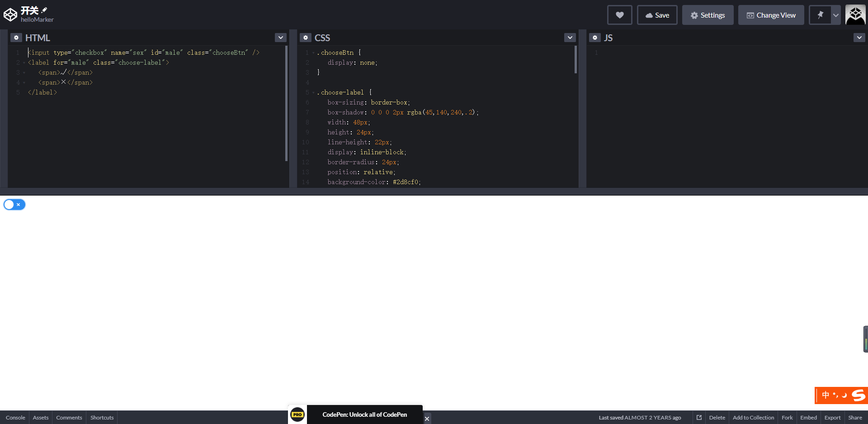
Task: Open HTML editor settings gear
Action: pos(16,38)
